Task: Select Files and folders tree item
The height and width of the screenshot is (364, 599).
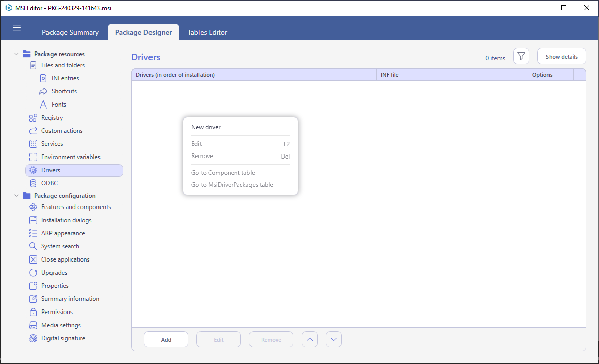Action: (x=63, y=65)
